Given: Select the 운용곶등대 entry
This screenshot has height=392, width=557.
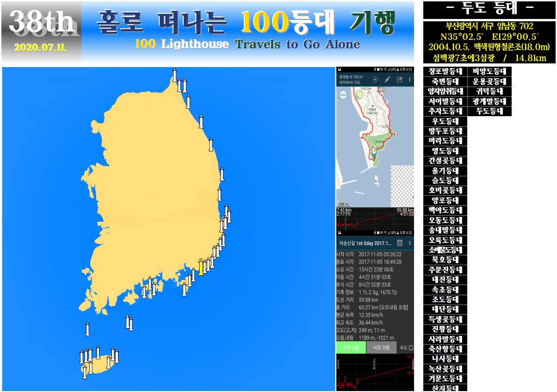Looking at the screenshot, I should (x=489, y=81).
